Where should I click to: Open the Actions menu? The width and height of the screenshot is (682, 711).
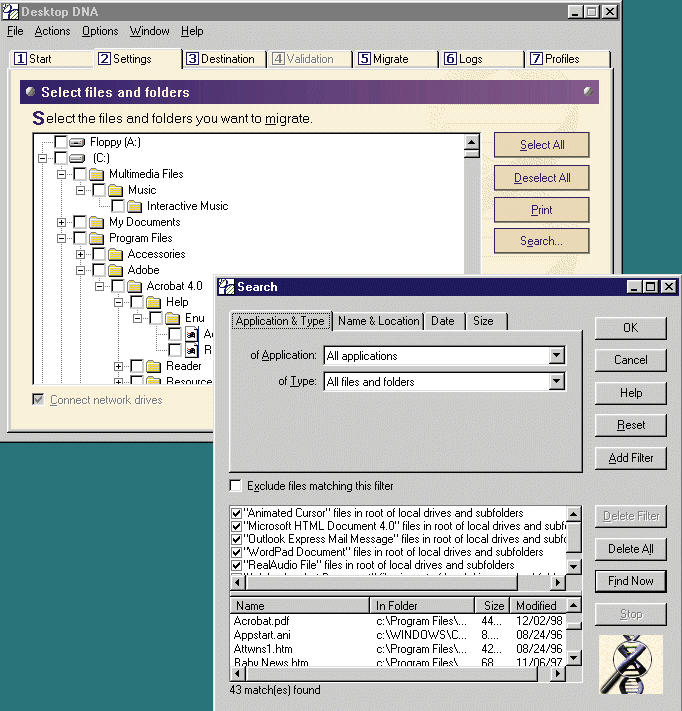pyautogui.click(x=52, y=31)
